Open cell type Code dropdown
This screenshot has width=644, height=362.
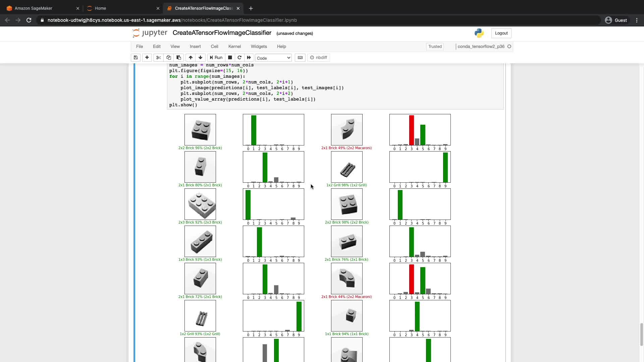[273, 58]
